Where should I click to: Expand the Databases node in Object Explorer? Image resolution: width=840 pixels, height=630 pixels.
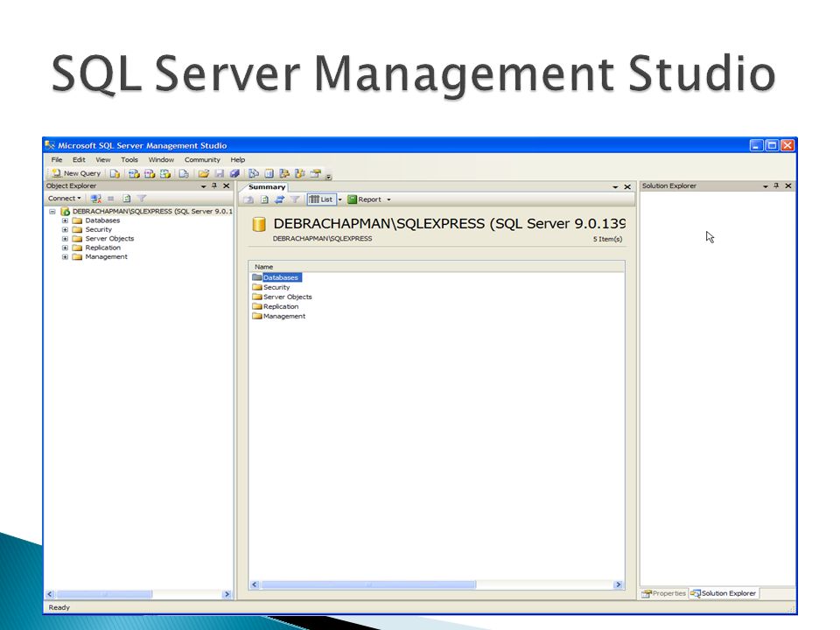[65, 220]
